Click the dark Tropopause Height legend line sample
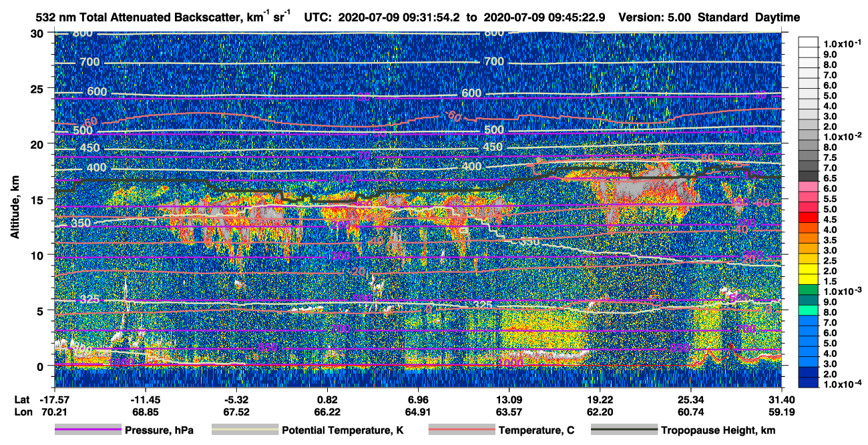This screenshot has width=868, height=445. coord(623,430)
